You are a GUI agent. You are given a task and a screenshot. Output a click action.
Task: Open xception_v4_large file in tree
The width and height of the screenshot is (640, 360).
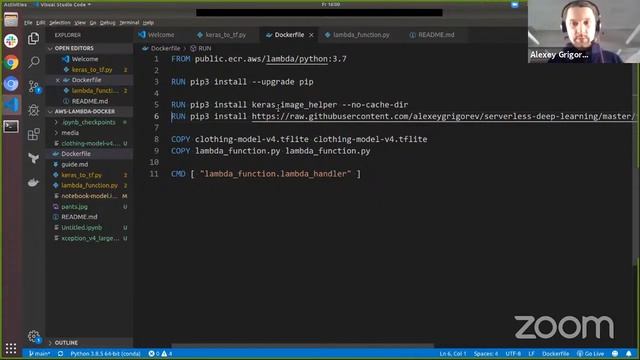coord(89,238)
